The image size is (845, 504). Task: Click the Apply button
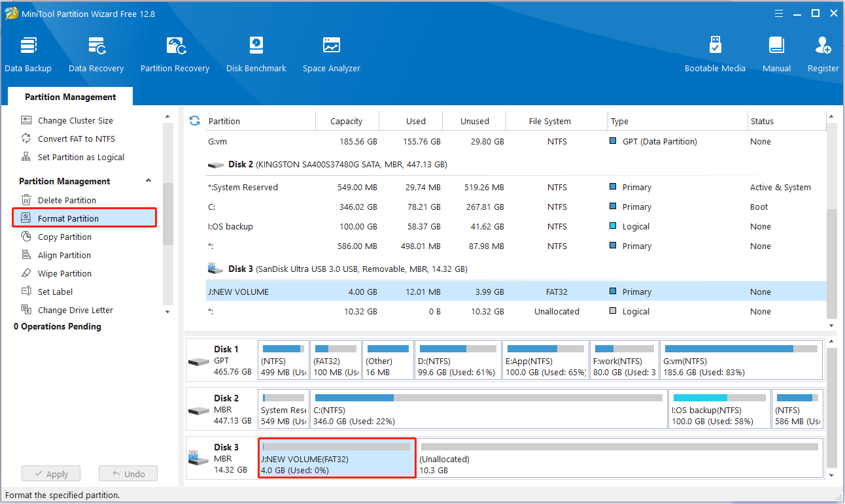[50, 474]
